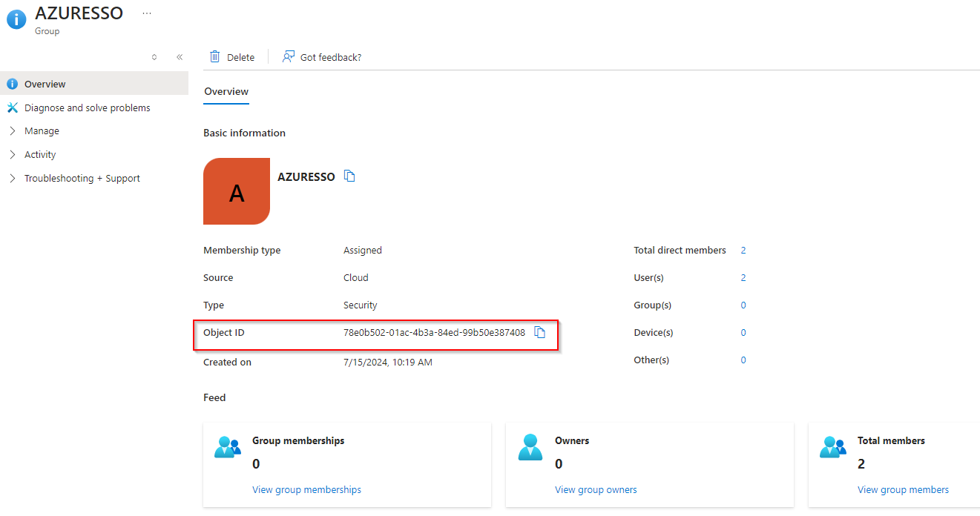
Task: Click the Group memberships card title
Action: (298, 440)
